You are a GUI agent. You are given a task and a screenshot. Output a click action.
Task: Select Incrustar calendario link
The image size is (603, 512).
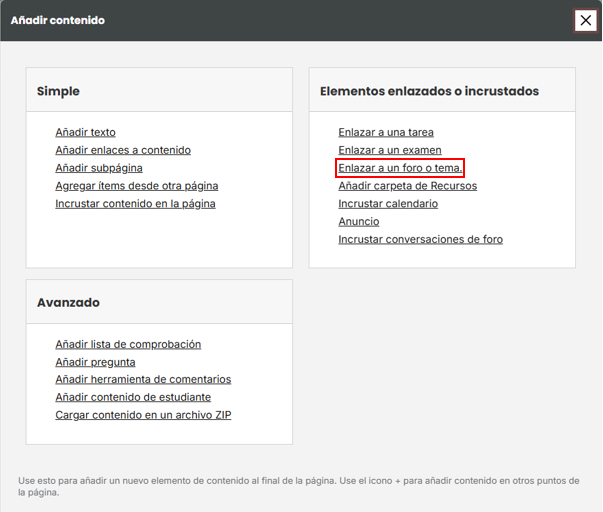388,204
